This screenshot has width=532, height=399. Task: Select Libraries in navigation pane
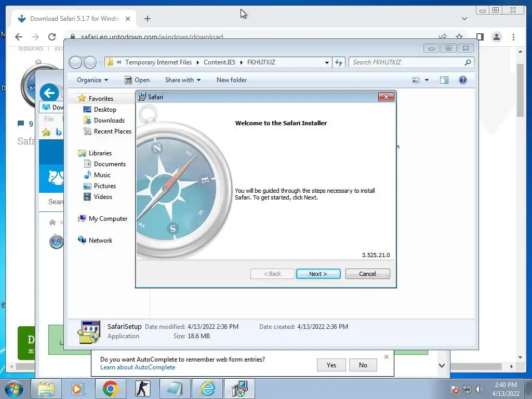coord(100,153)
